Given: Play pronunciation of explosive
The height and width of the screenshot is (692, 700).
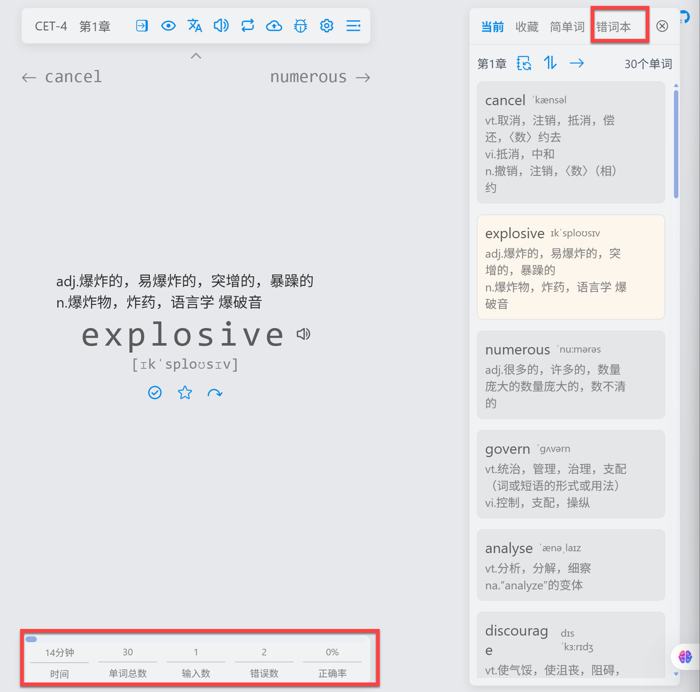Looking at the screenshot, I should 304,334.
